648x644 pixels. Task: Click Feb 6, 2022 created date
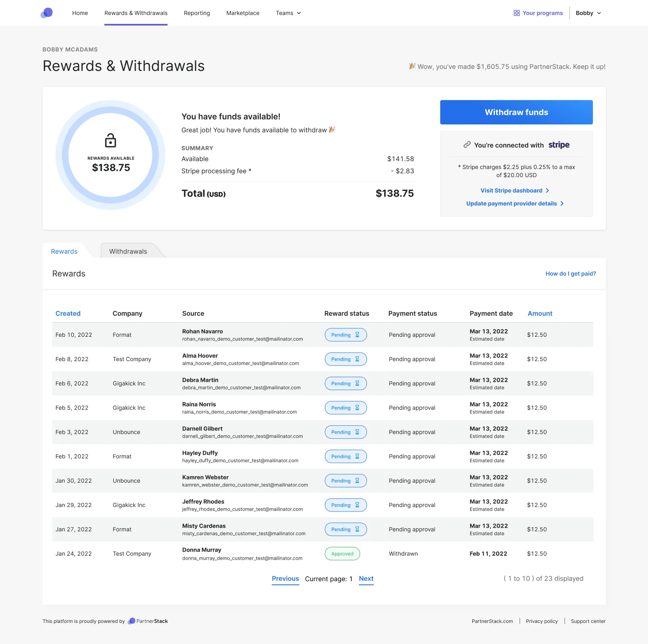72,383
